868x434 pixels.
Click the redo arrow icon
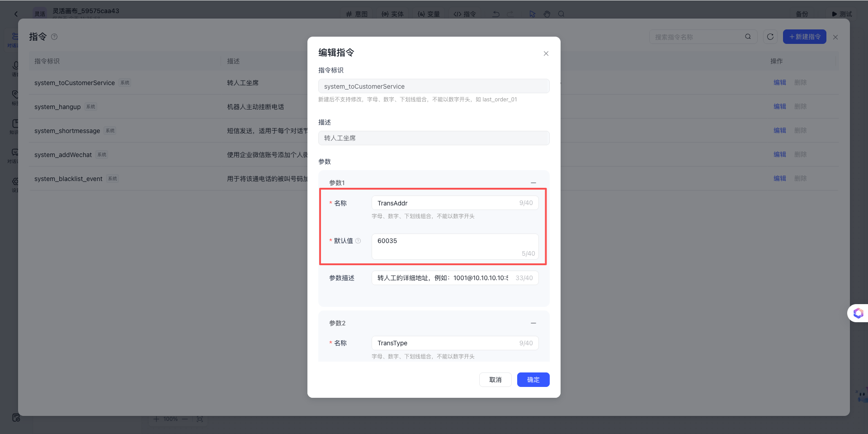click(x=510, y=14)
